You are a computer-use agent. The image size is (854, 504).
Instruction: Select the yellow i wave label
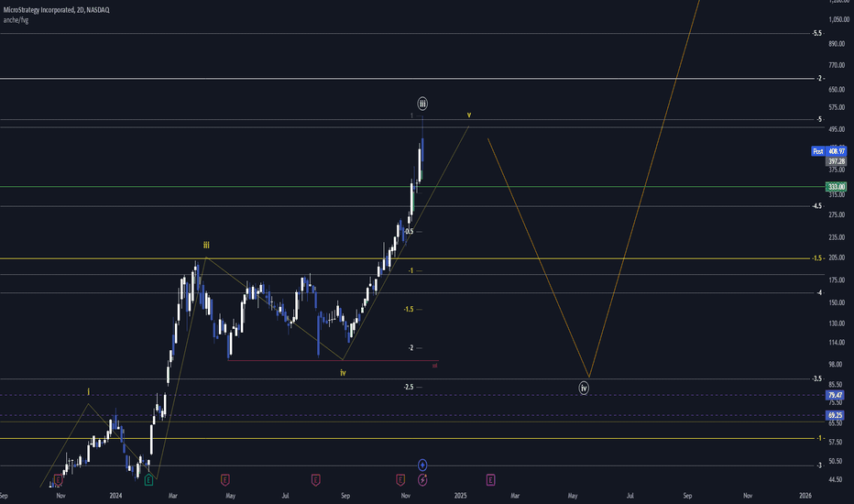(x=88, y=391)
